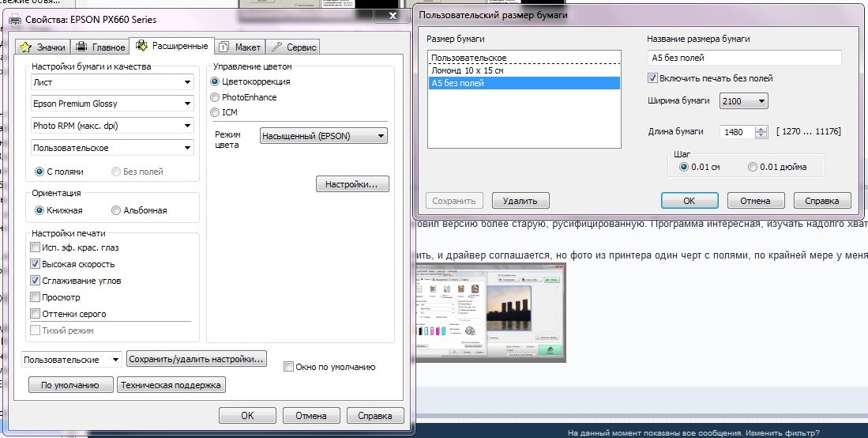
Task: Close the EPSON PX660 properties window
Action: point(392,16)
